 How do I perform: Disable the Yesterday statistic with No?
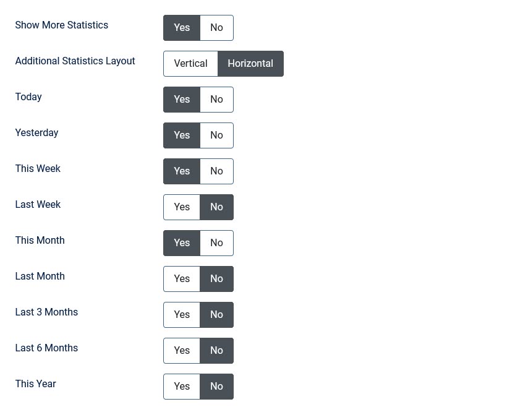pyautogui.click(x=216, y=135)
